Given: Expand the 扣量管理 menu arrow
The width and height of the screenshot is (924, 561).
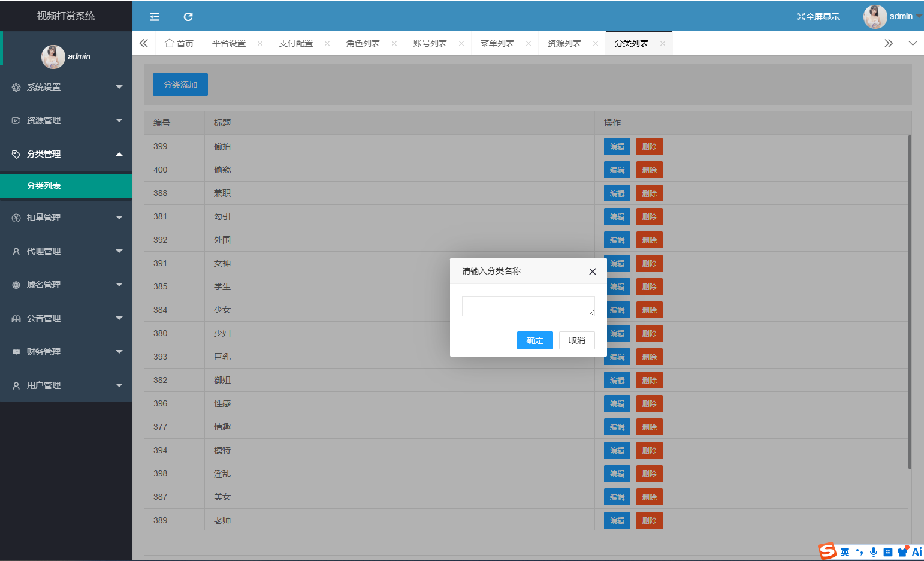Looking at the screenshot, I should (x=119, y=218).
